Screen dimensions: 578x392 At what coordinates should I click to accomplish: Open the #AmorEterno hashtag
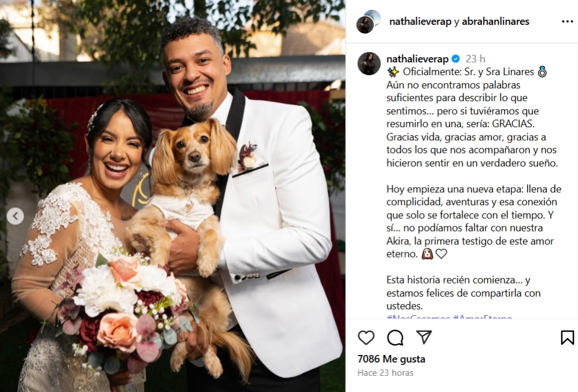pyautogui.click(x=482, y=316)
